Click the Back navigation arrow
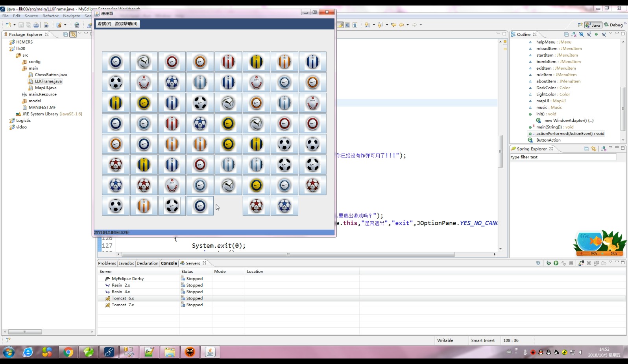The width and height of the screenshot is (628, 364). click(401, 25)
